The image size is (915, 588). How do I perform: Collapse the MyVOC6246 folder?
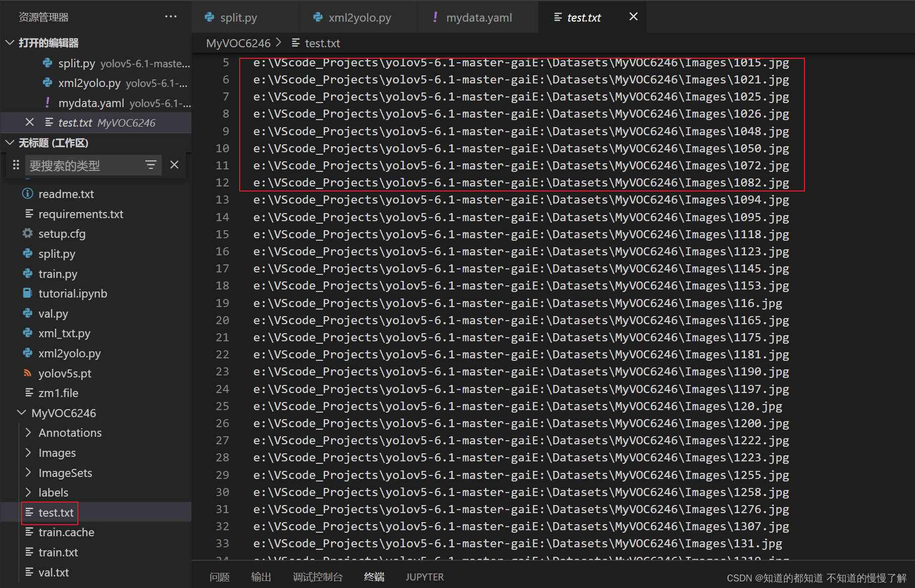coord(22,413)
